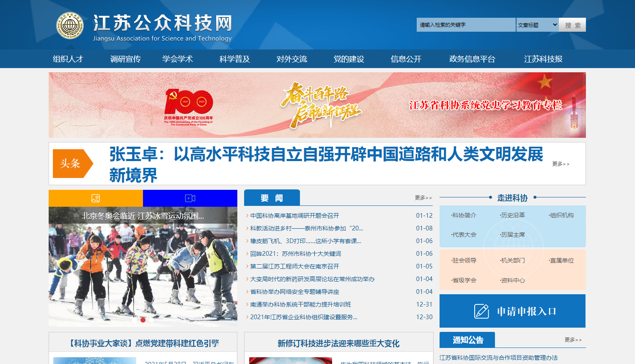Expand 更多 in the 要闻 section
This screenshot has height=364, width=635.
point(423,198)
